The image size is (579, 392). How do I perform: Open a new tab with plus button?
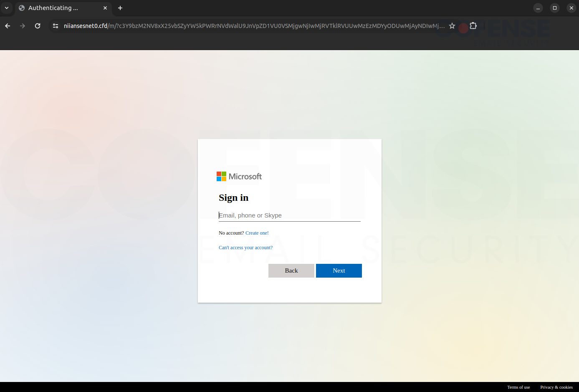120,8
